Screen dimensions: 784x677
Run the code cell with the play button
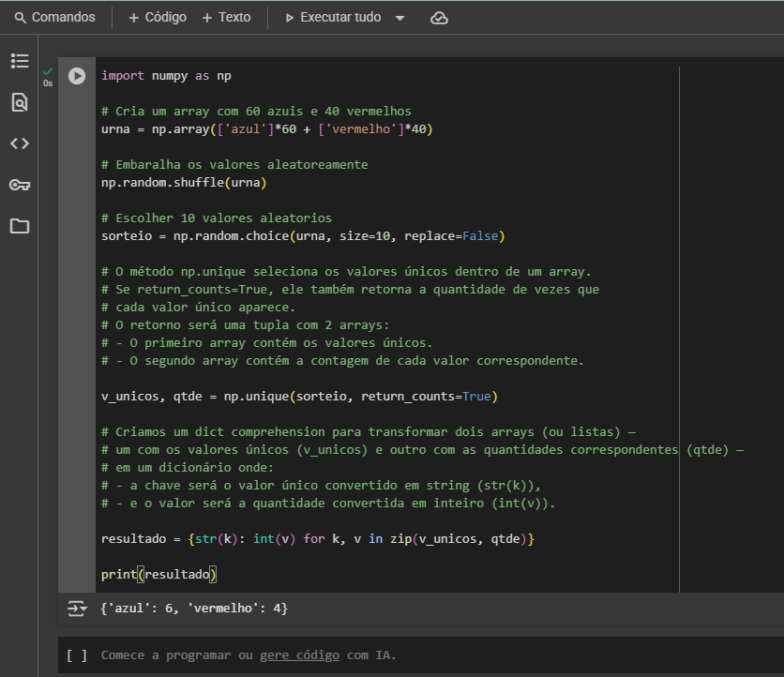coord(77,76)
